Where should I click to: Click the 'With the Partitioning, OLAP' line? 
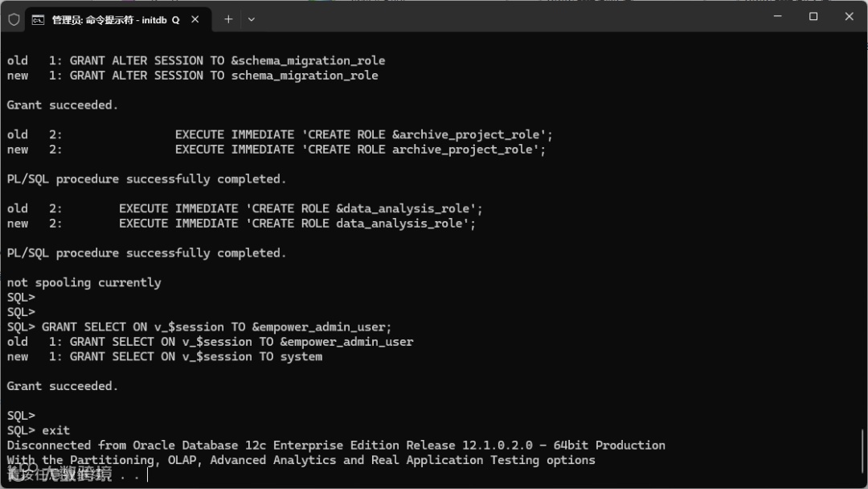301,460
